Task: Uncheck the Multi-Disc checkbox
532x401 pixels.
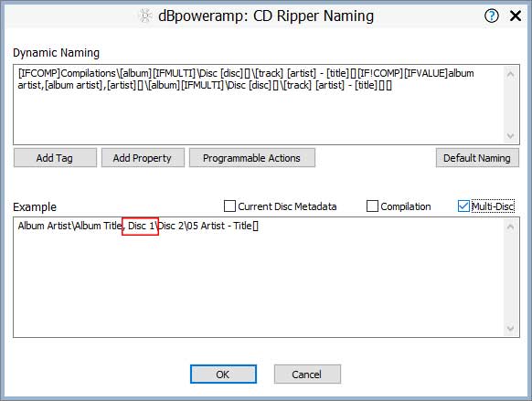Action: coord(463,206)
